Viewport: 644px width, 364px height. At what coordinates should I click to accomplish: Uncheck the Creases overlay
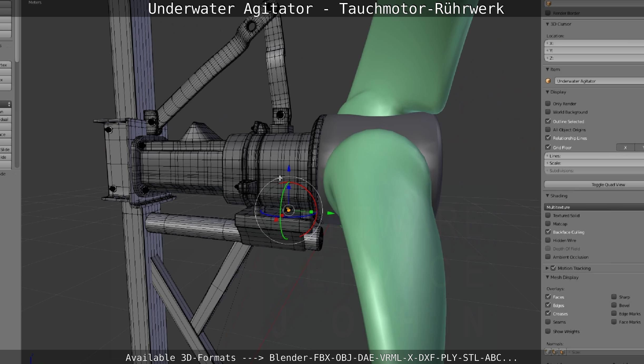point(548,313)
